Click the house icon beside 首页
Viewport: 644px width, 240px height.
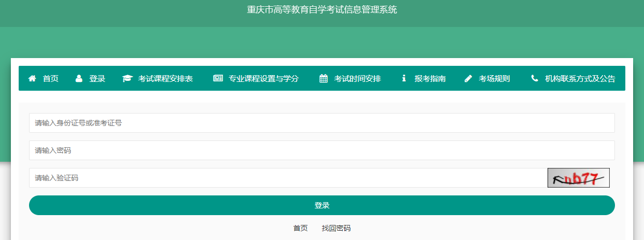(32, 79)
